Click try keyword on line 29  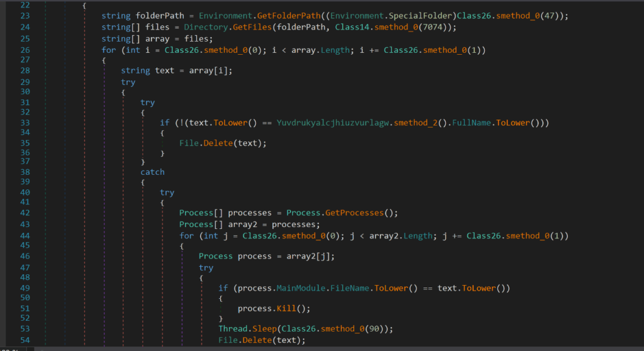coord(128,82)
